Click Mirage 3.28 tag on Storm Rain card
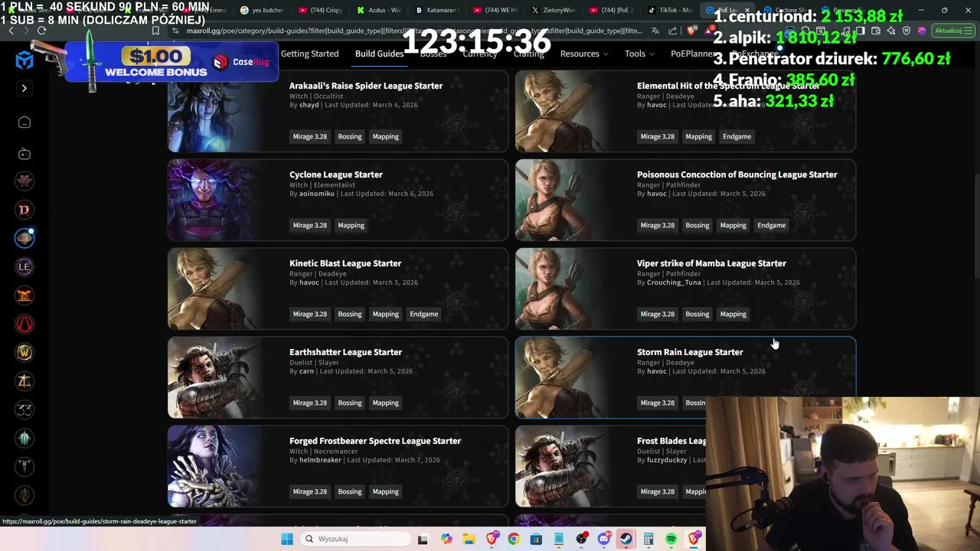The width and height of the screenshot is (980, 551). click(x=658, y=403)
